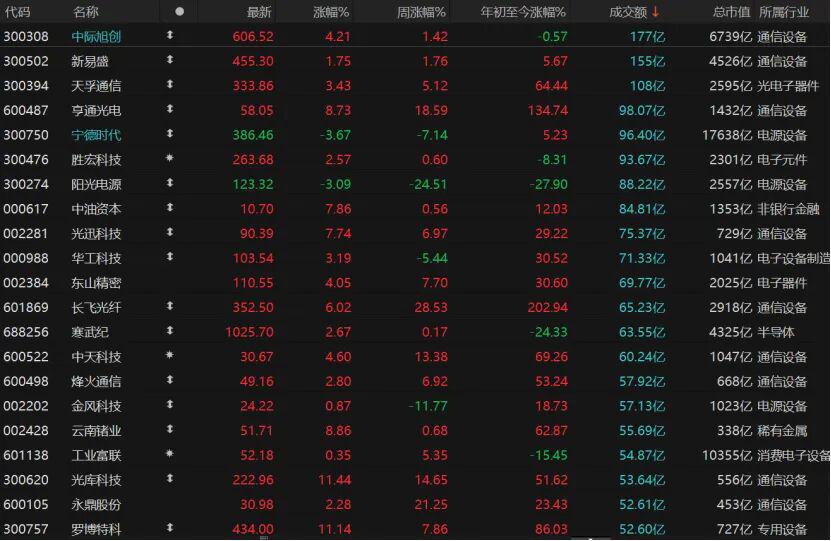
Task: Sort by 年初至今涨幅% column header
Action: tap(524, 12)
